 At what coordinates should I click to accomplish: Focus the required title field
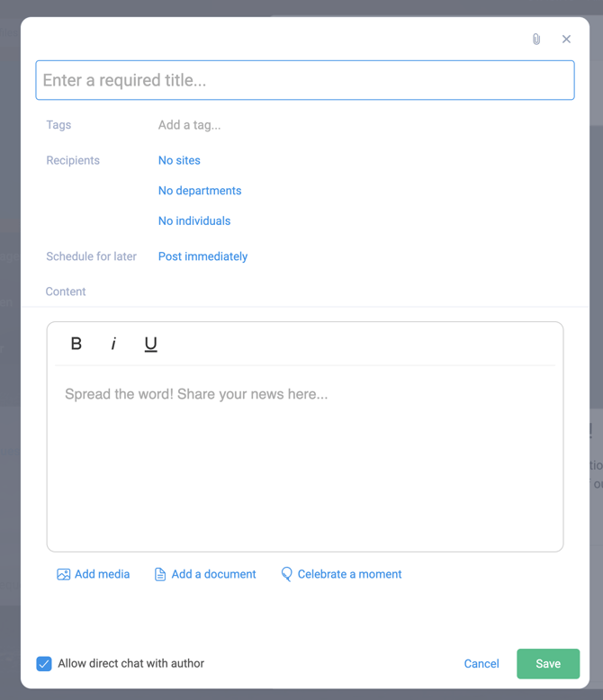tap(305, 80)
